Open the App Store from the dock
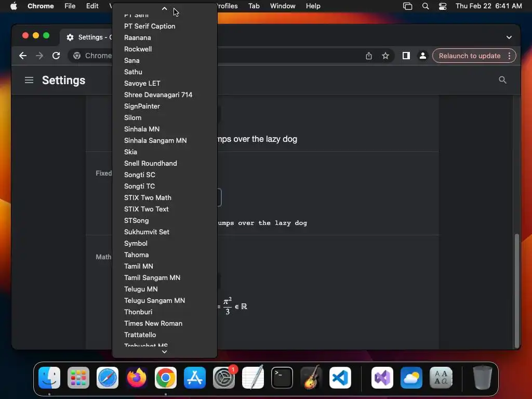The height and width of the screenshot is (399, 532). pos(195,378)
